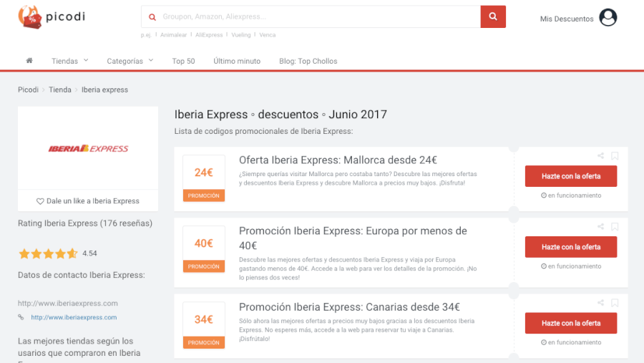Share the Europa por menos de 40€ offer
This screenshot has width=644, height=363.
(600, 226)
